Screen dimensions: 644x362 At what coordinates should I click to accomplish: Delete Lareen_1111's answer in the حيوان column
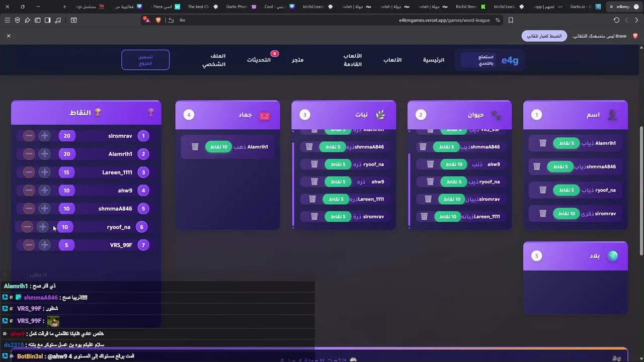(424, 217)
